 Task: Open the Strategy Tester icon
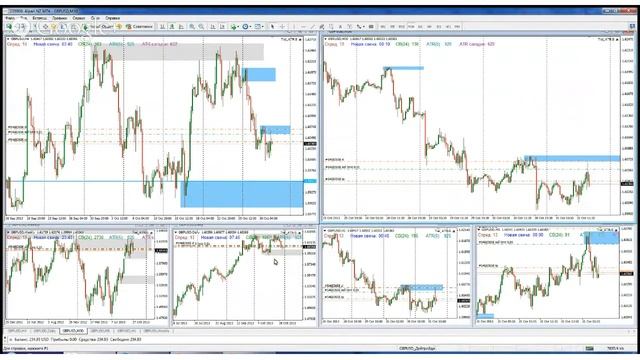point(73,27)
